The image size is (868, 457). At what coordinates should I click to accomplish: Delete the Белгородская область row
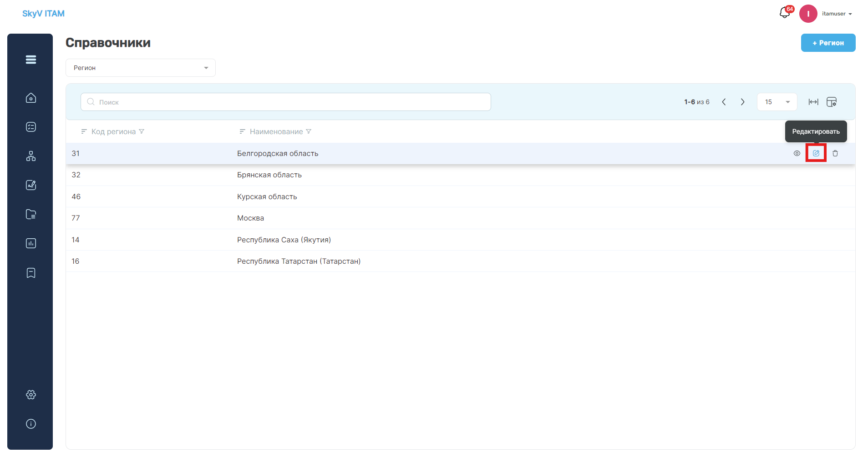pos(835,153)
